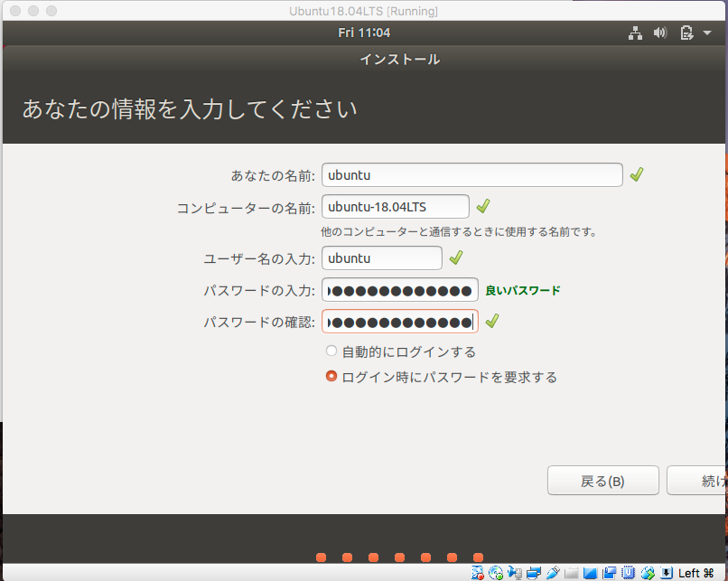Image resolution: width=728 pixels, height=581 pixels.
Task: Click VirtualBox optical disc icon
Action: click(x=496, y=573)
